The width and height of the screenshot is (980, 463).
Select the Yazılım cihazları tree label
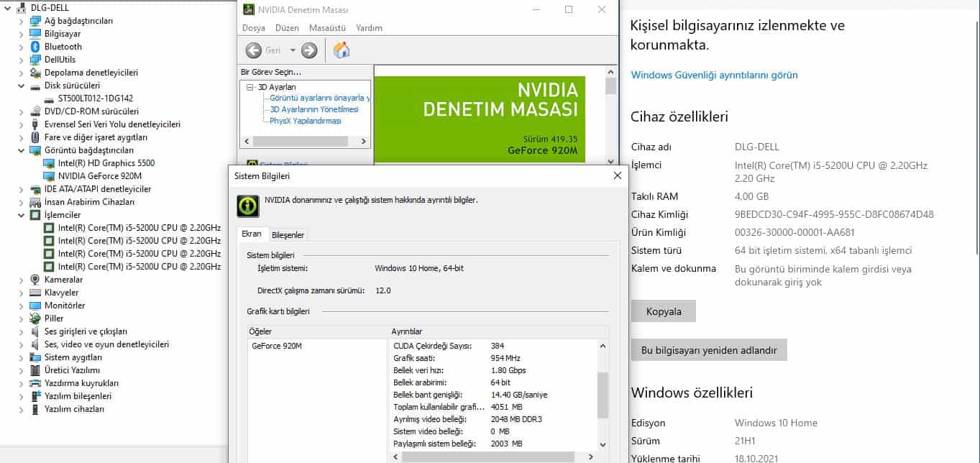pos(75,409)
